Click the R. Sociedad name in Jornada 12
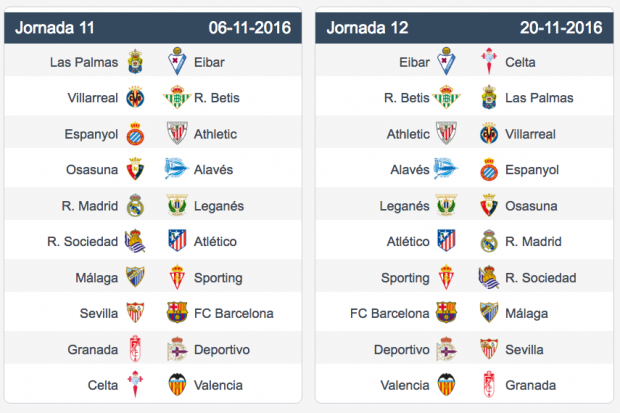Screen dimensions: 620x413 [x=541, y=278]
